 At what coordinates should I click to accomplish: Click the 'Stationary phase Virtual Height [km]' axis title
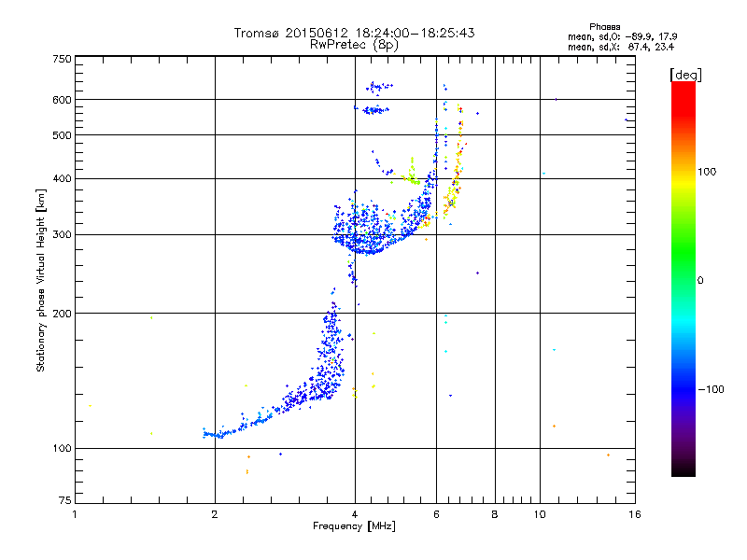(x=40, y=281)
